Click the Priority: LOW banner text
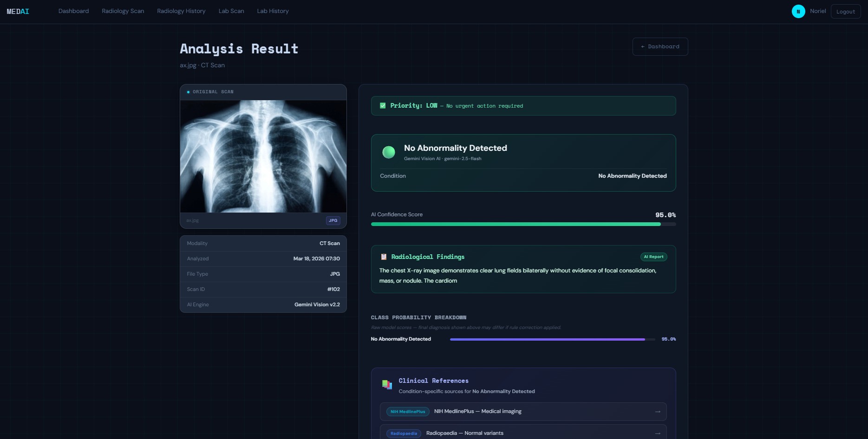 coord(457,106)
